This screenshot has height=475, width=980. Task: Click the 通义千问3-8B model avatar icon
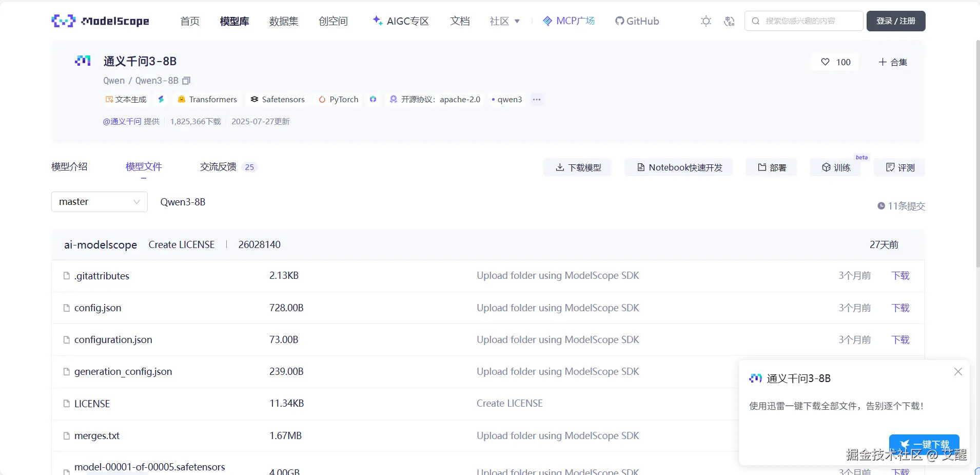(x=83, y=61)
